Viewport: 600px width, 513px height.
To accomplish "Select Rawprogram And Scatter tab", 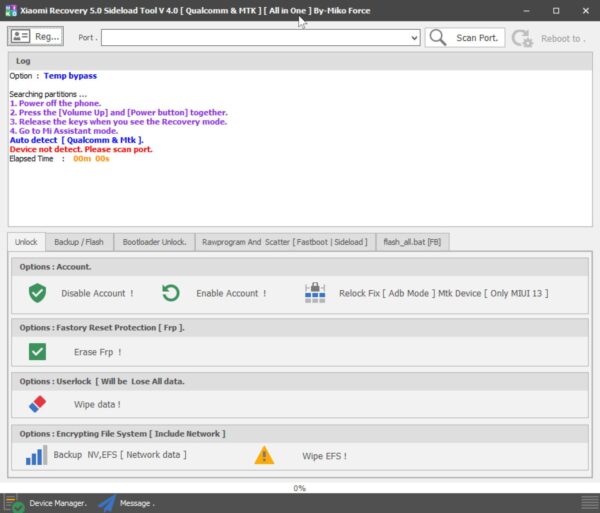I will coord(284,242).
